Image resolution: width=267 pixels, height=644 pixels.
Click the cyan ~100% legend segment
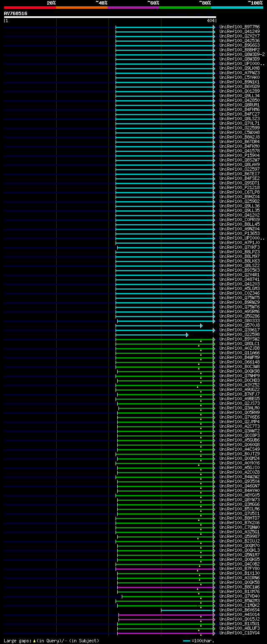pyautogui.click(x=237, y=8)
